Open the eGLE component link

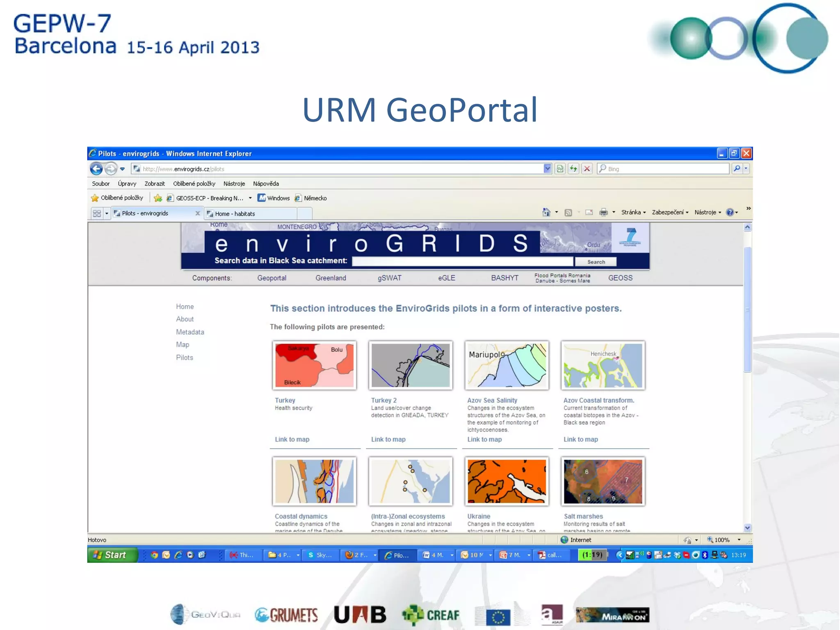[446, 278]
